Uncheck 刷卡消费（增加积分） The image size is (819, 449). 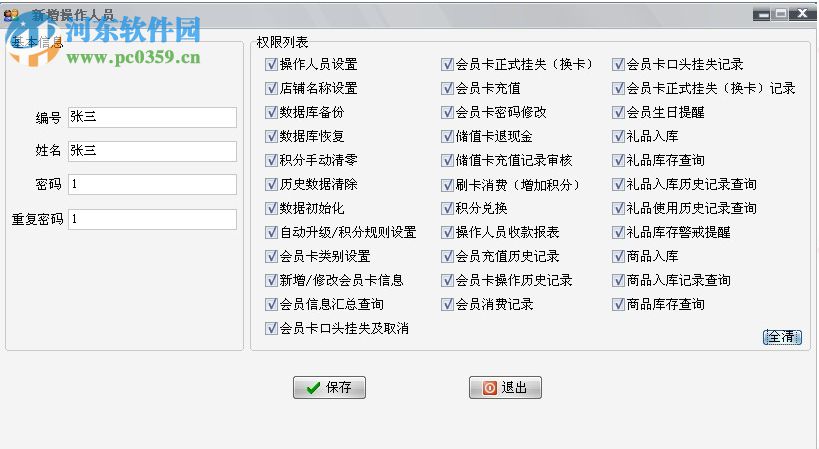(x=447, y=184)
